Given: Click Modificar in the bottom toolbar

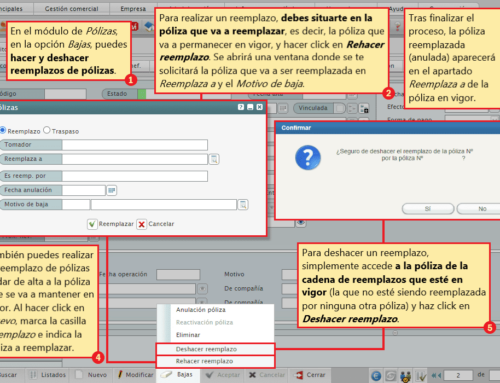Looking at the screenshot, I should [136, 375].
